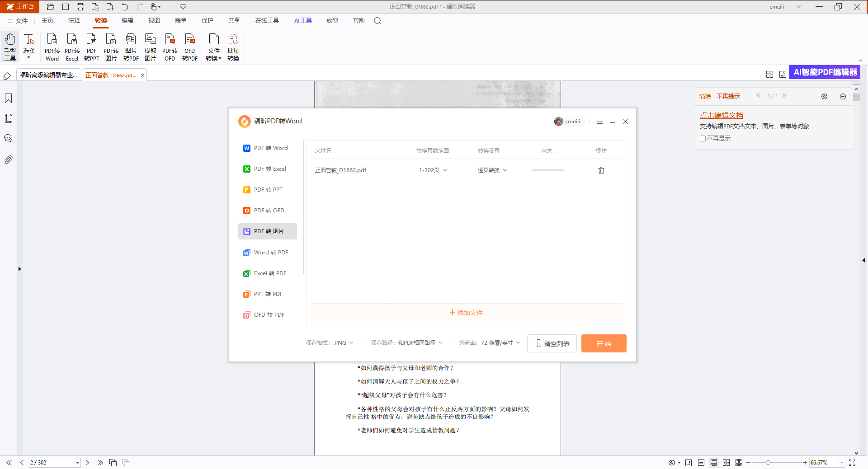
Task: Open the comments panel in left sidebar
Action: coord(8,138)
